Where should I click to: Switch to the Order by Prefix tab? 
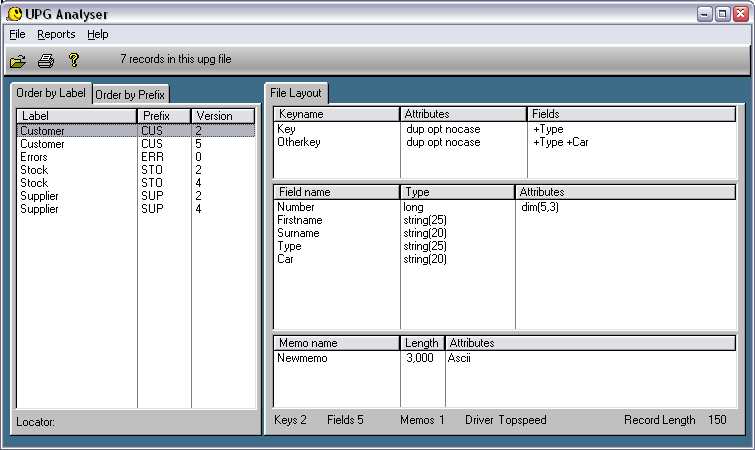(131, 95)
